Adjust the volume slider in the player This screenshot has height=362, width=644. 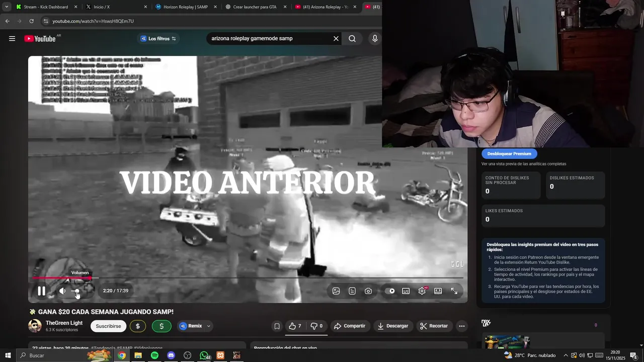tap(75, 291)
